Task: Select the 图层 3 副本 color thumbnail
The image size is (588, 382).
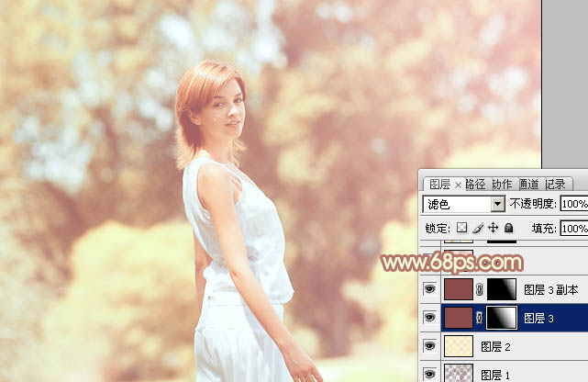Action: (458, 290)
